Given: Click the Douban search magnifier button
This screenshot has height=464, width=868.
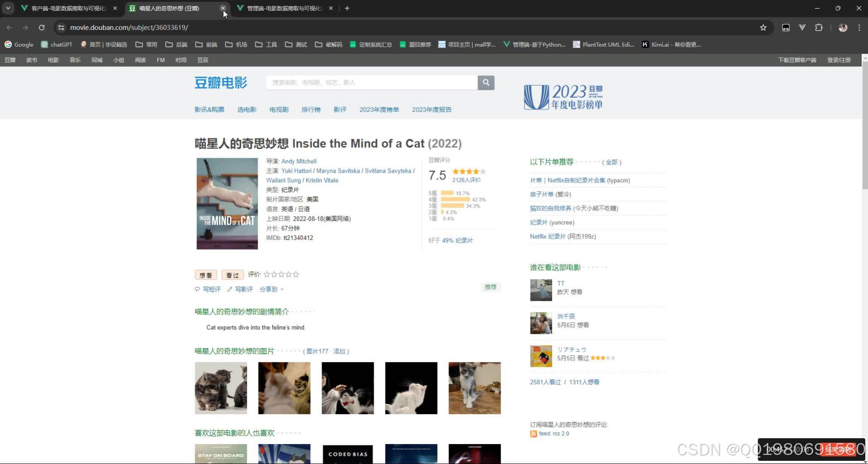Looking at the screenshot, I should tap(486, 82).
